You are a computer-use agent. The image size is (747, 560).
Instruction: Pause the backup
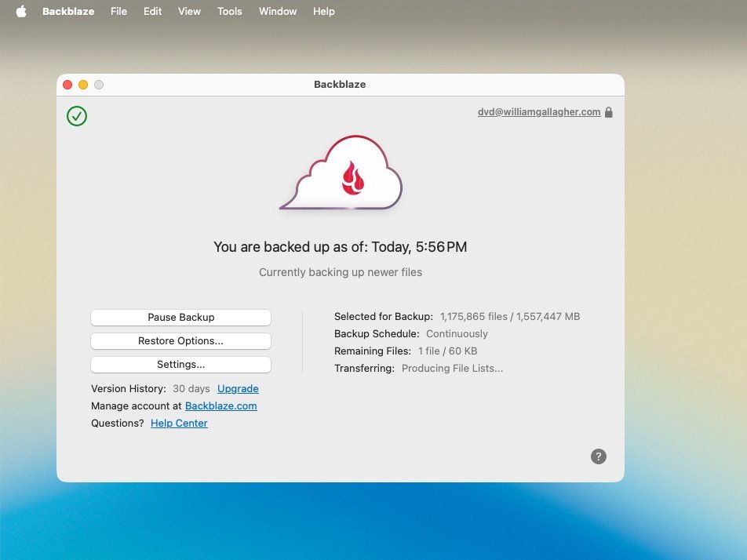pos(181,318)
